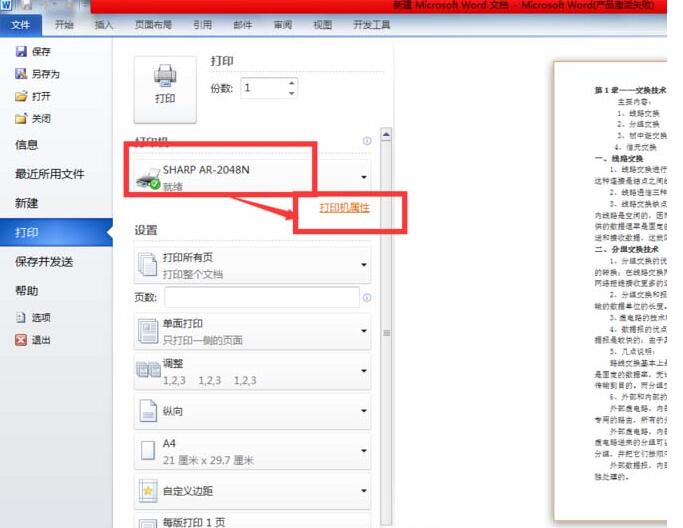
Task: Click the custom margins star icon
Action: 148,491
